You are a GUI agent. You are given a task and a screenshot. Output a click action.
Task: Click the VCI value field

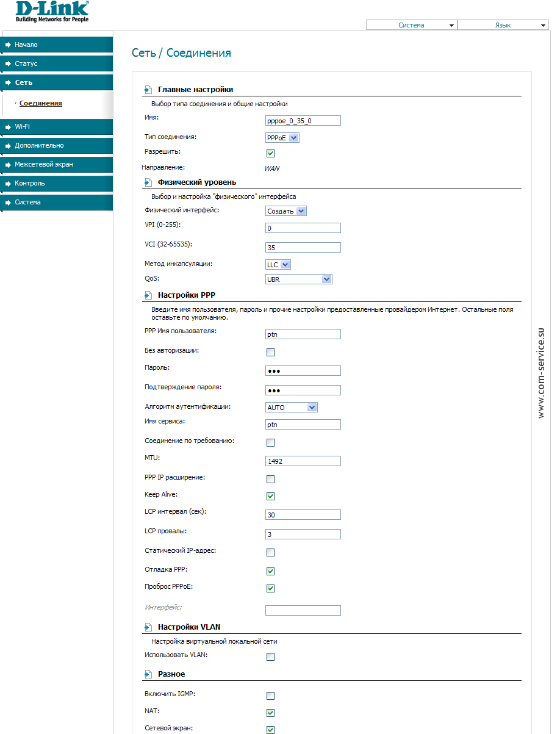tap(303, 248)
